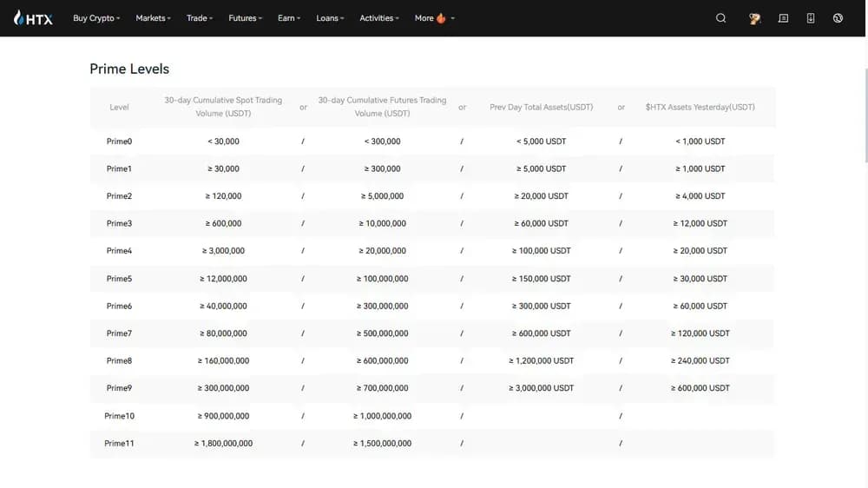Click the flame icon beside More
This screenshot has width=868, height=488.
[x=441, y=18]
